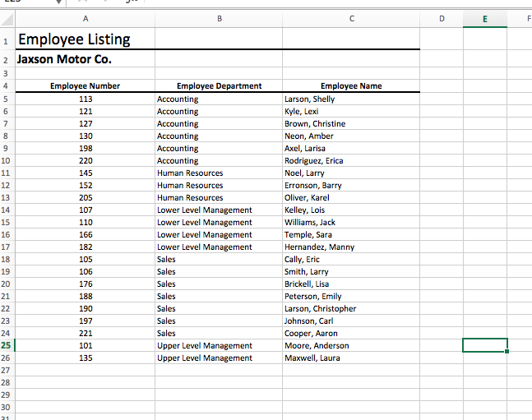Select the name 'Axel, Larisa'
Screen dimensions: 532x420
point(305,148)
